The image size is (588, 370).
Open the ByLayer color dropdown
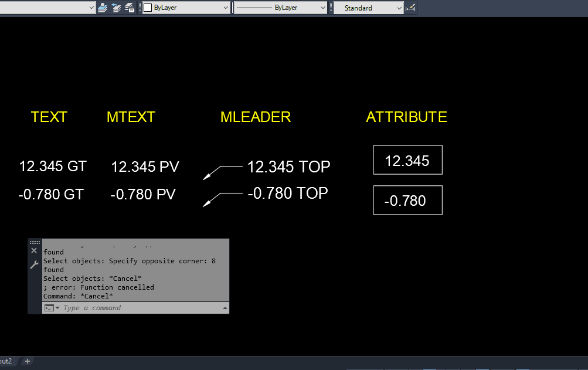(x=186, y=8)
